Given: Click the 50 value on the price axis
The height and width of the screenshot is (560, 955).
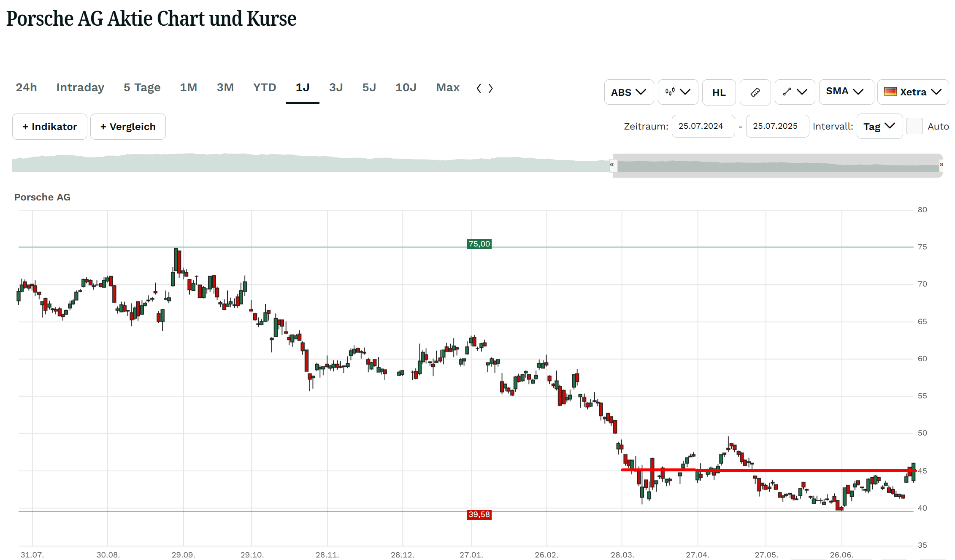Looking at the screenshot, I should pyautogui.click(x=923, y=433).
